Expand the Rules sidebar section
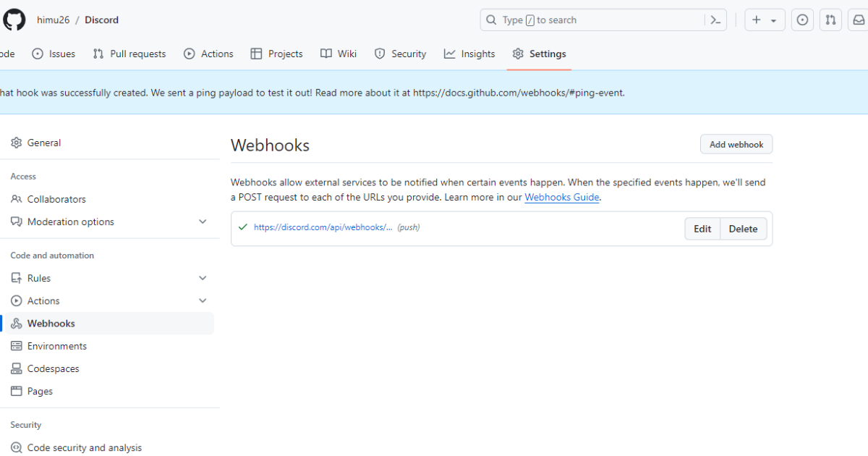868x456 pixels. (203, 278)
